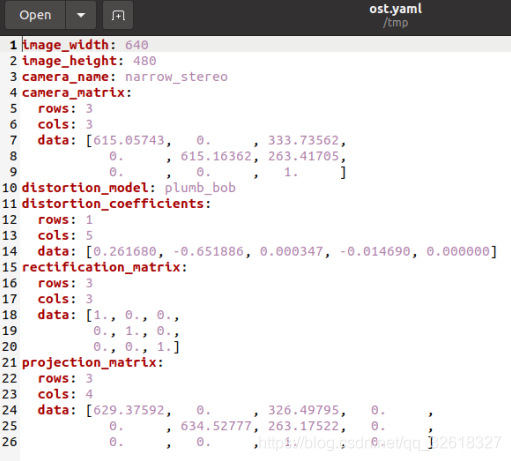The image size is (511, 461).
Task: Click the Open button
Action: coord(35,15)
